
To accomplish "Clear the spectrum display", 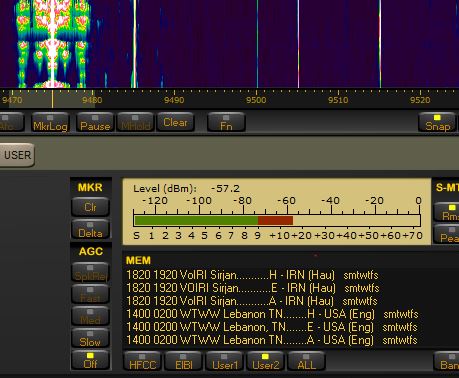I will (x=175, y=122).
